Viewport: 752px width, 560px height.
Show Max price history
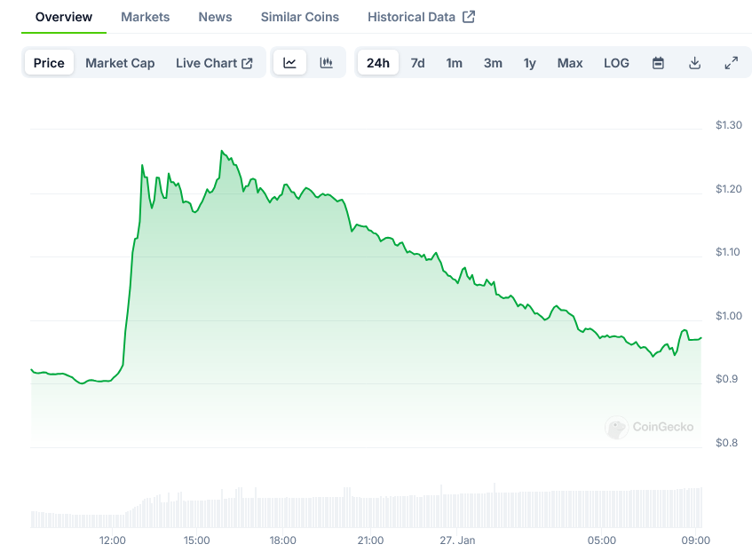coord(570,63)
